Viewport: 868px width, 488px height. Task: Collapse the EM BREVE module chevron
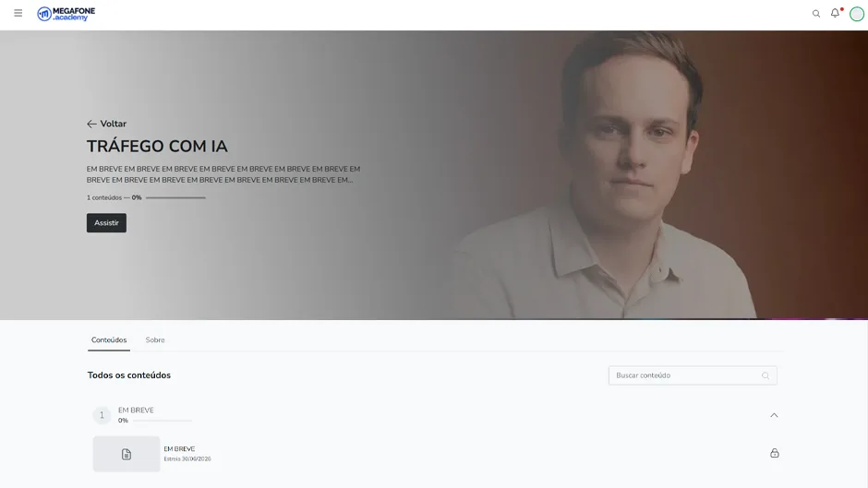point(774,415)
